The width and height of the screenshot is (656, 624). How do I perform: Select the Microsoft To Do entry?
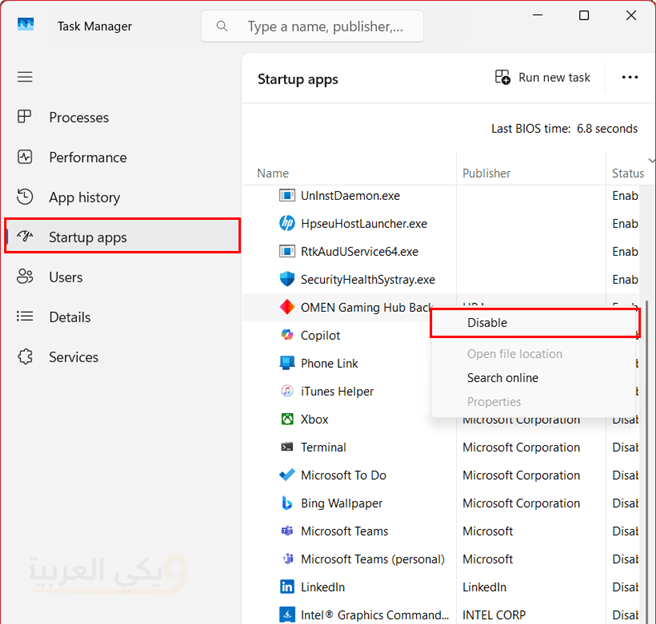343,475
